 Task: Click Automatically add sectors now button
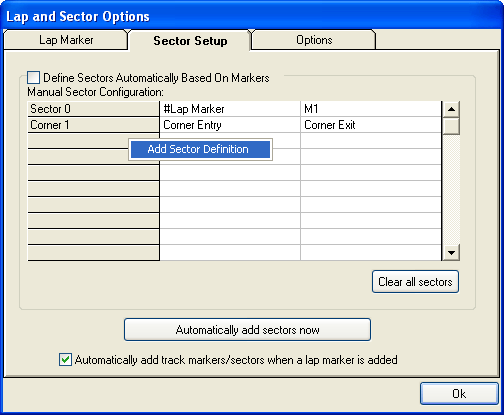(247, 330)
